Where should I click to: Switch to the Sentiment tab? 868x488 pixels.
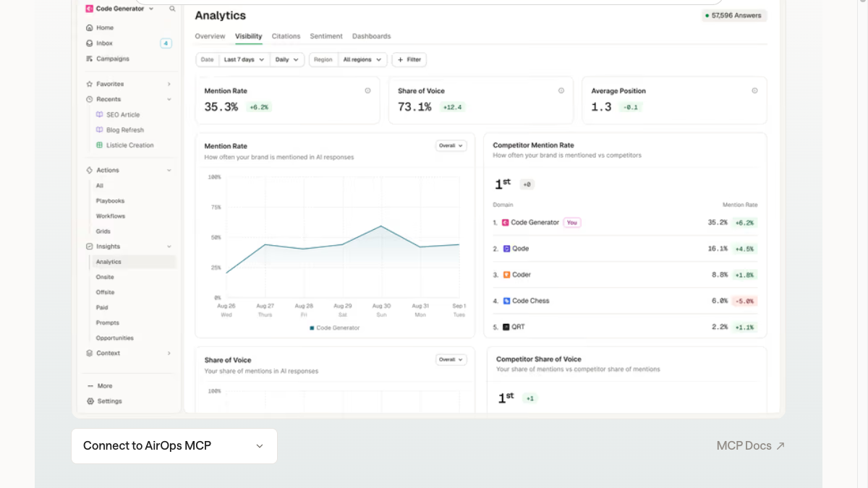click(326, 36)
